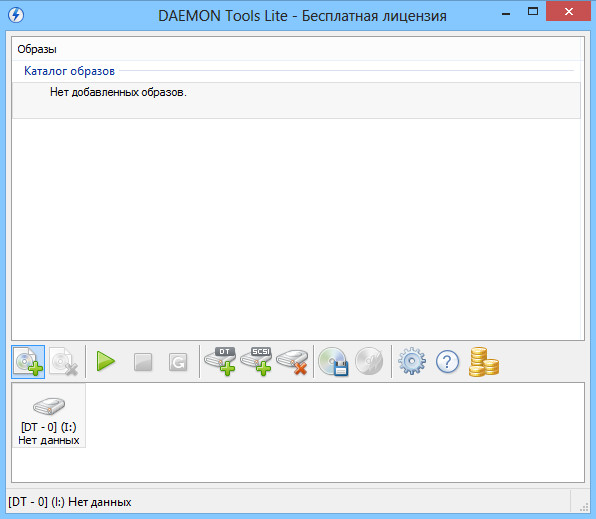Select the [DT - 0] (I:) virtual drive

point(49,415)
